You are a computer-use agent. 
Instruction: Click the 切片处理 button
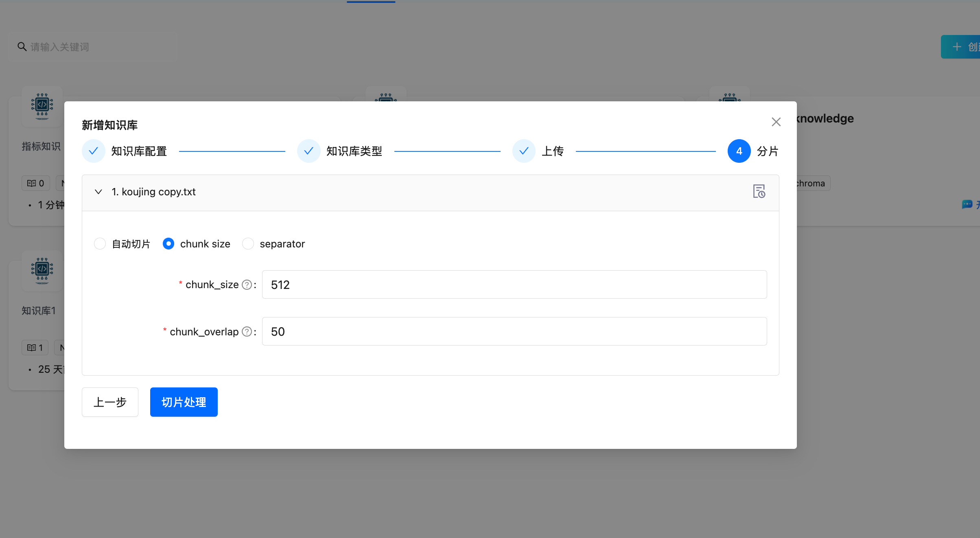184,402
